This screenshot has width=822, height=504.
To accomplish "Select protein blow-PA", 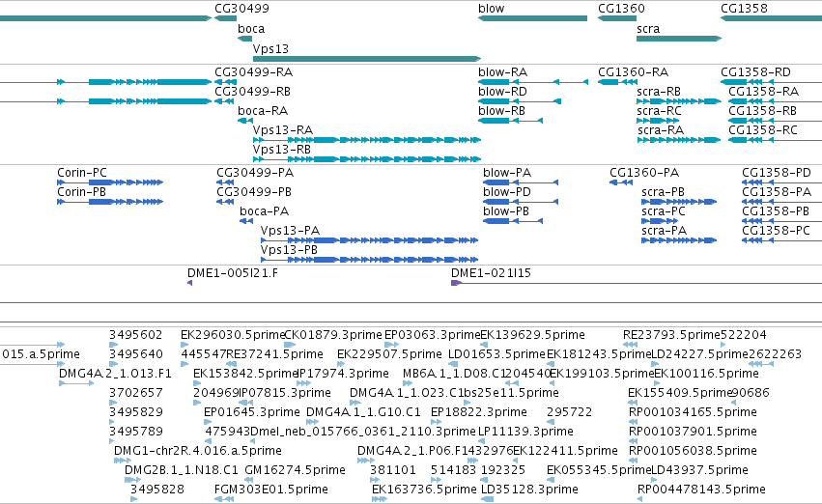I will pyautogui.click(x=521, y=182).
